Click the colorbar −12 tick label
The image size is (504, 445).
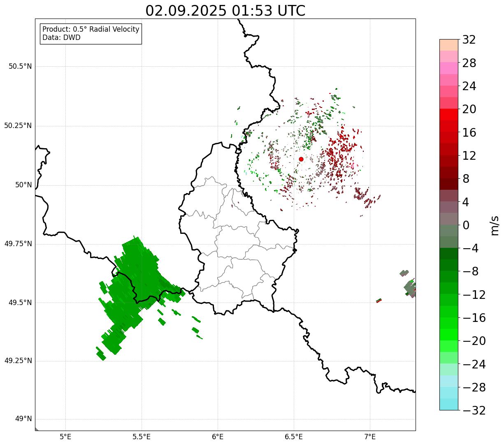pyautogui.click(x=474, y=295)
